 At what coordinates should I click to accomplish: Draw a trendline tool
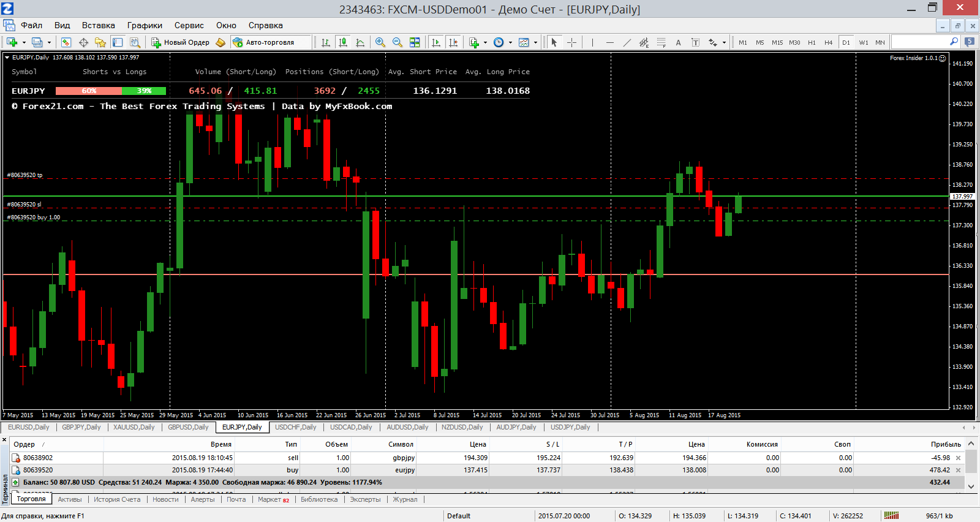pos(627,42)
